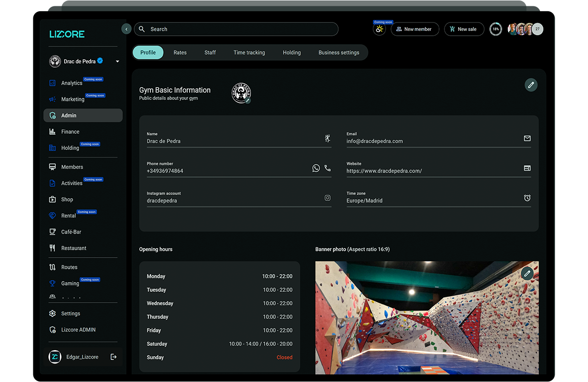
Task: Edit the banner photo pencil icon
Action: click(527, 273)
